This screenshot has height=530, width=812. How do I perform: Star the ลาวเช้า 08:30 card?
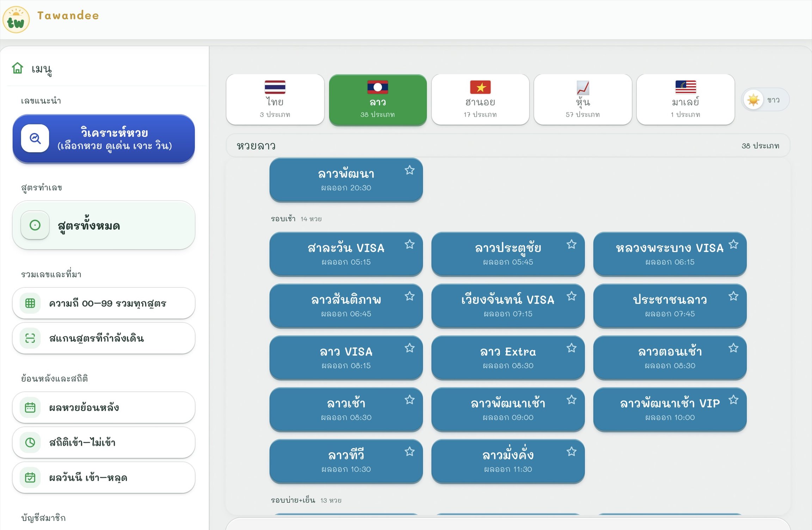pos(410,400)
